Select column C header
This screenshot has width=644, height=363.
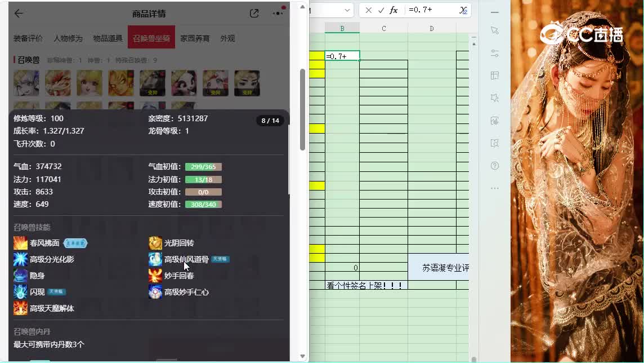pyautogui.click(x=383, y=28)
